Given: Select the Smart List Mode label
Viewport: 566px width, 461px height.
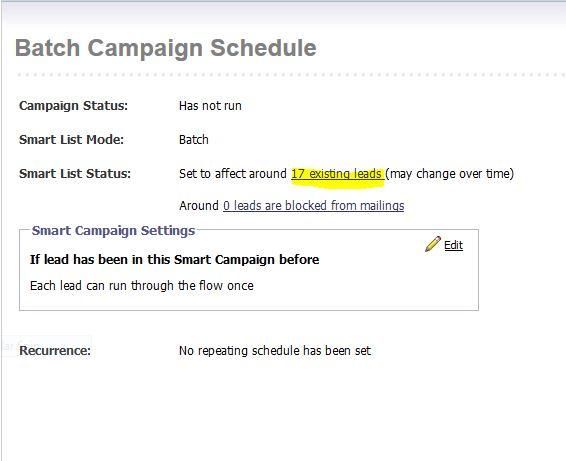Looking at the screenshot, I should (71, 140).
